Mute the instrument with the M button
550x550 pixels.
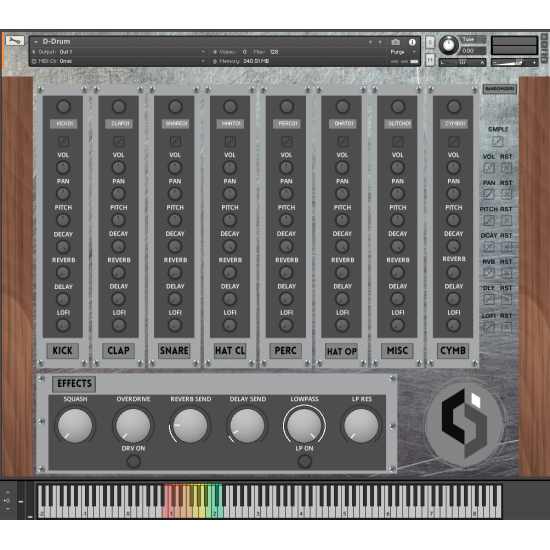[x=430, y=60]
